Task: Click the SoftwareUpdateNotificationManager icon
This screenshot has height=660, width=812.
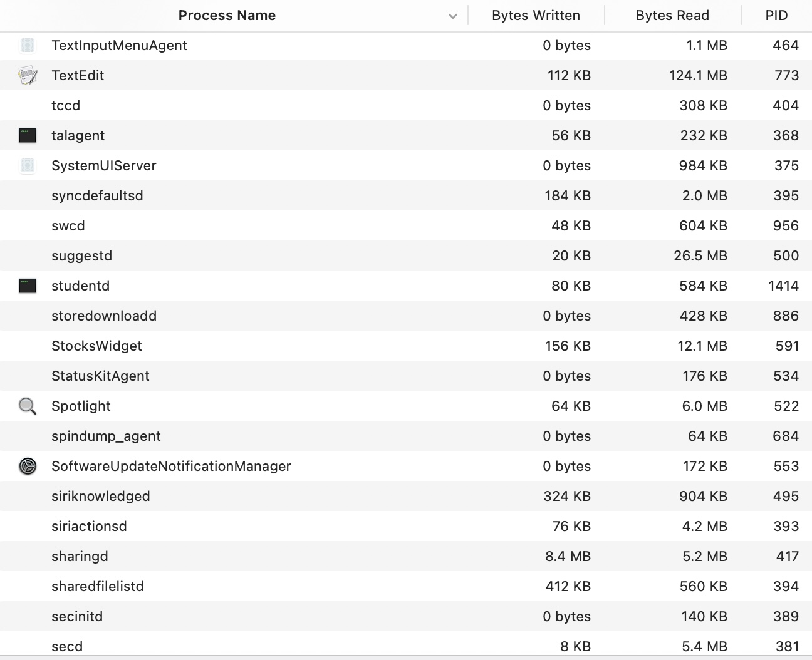Action: coord(28,467)
